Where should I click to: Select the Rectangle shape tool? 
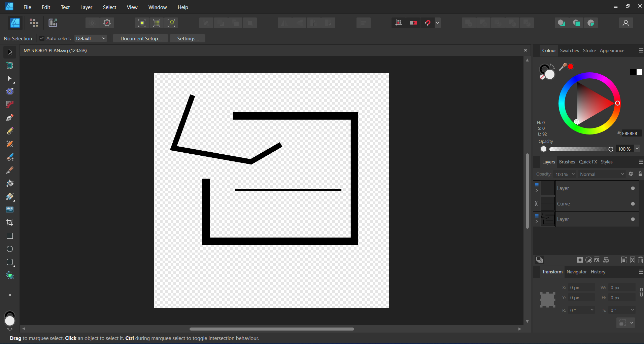pos(10,236)
